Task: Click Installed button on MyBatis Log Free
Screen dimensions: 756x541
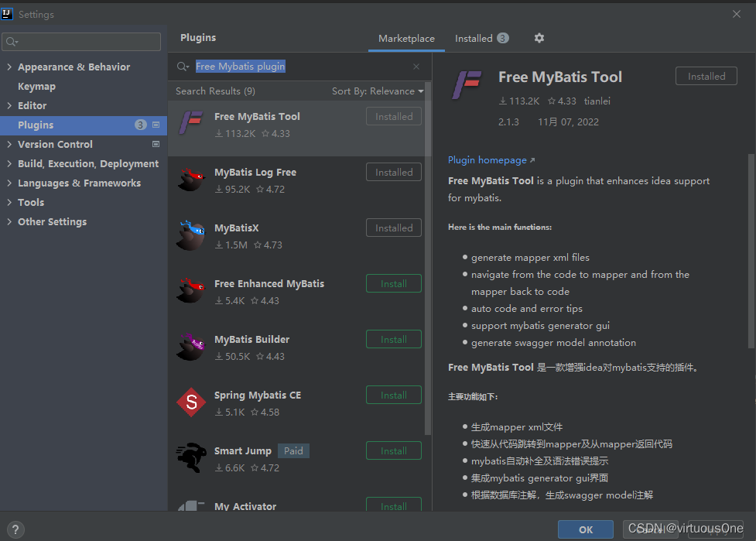Action: coord(393,172)
